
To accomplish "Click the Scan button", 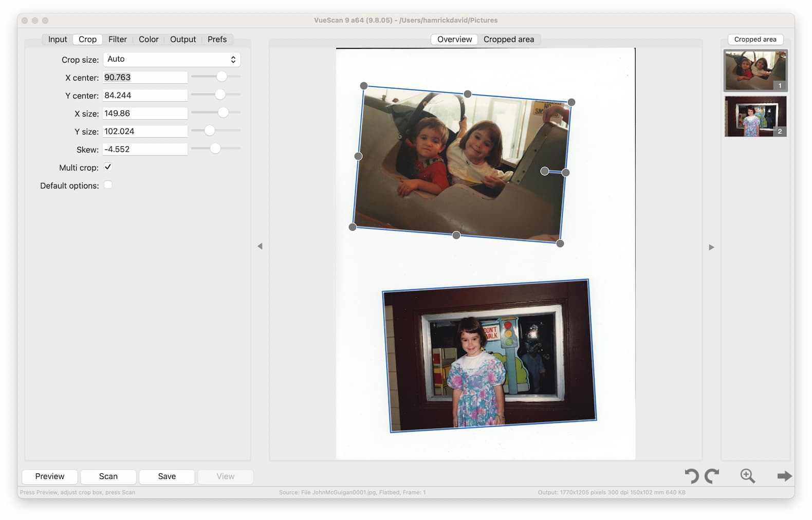I will pyautogui.click(x=108, y=476).
